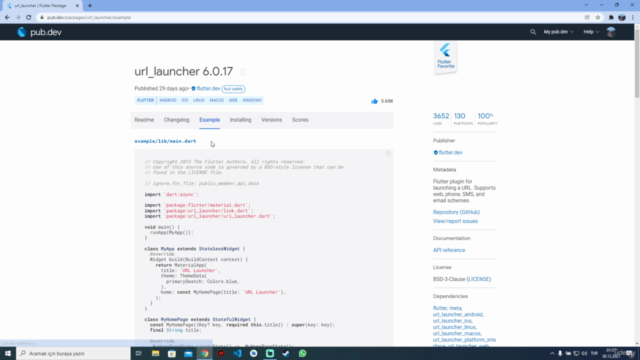Click the pub.dev logo

(x=39, y=32)
